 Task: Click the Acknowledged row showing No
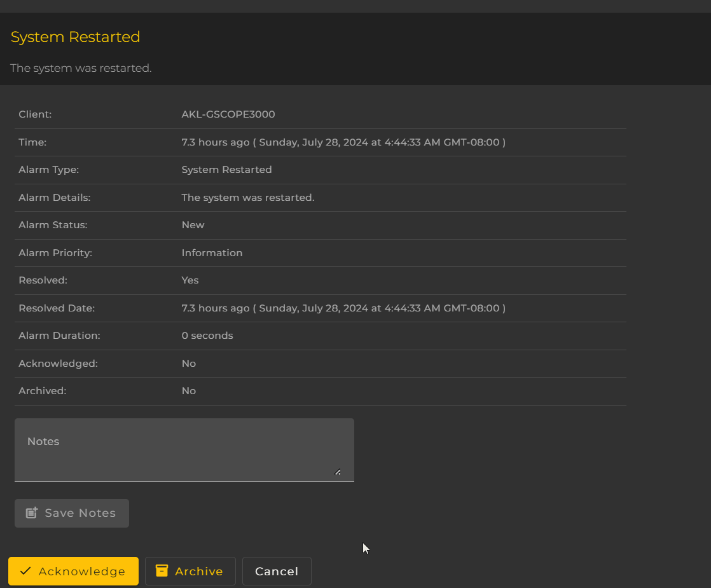click(x=188, y=364)
